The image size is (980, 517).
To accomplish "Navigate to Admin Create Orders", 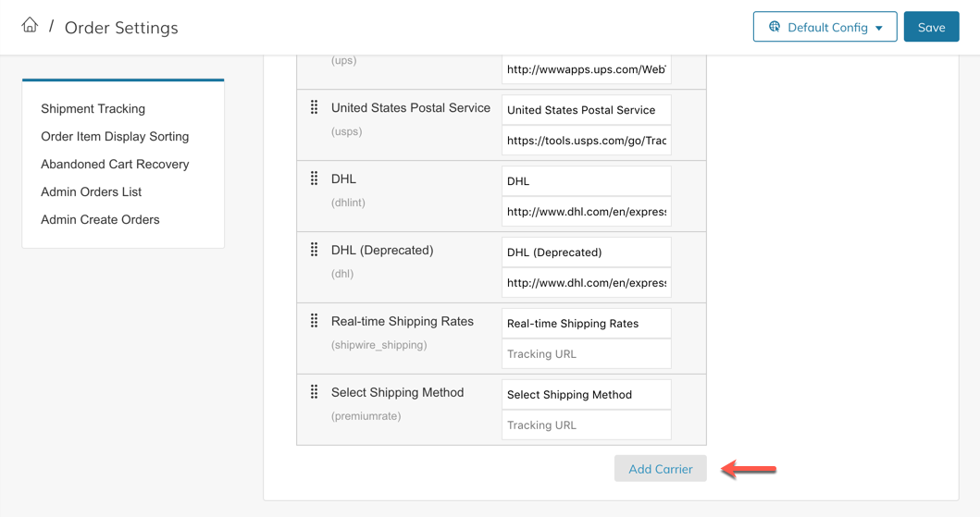I will [100, 220].
